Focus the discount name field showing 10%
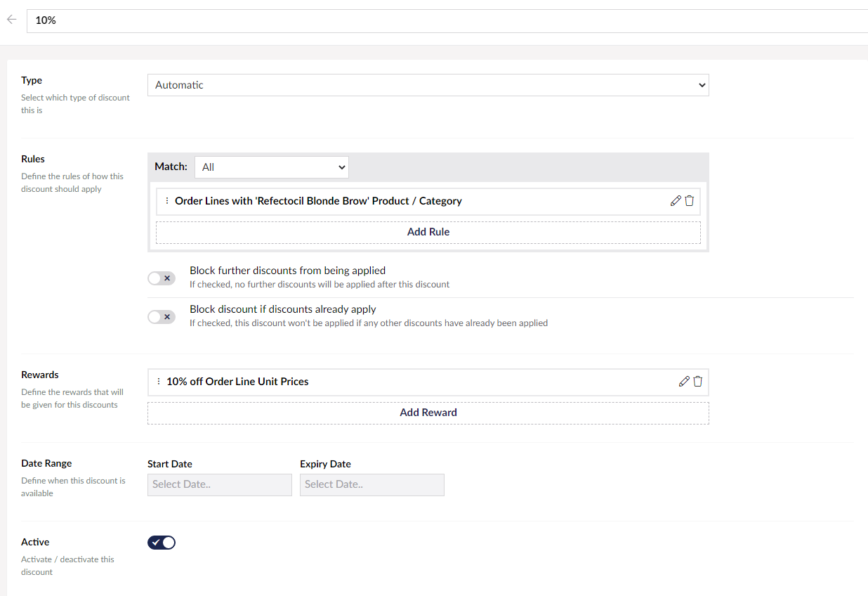Image resolution: width=868 pixels, height=596 pixels. [x=447, y=20]
